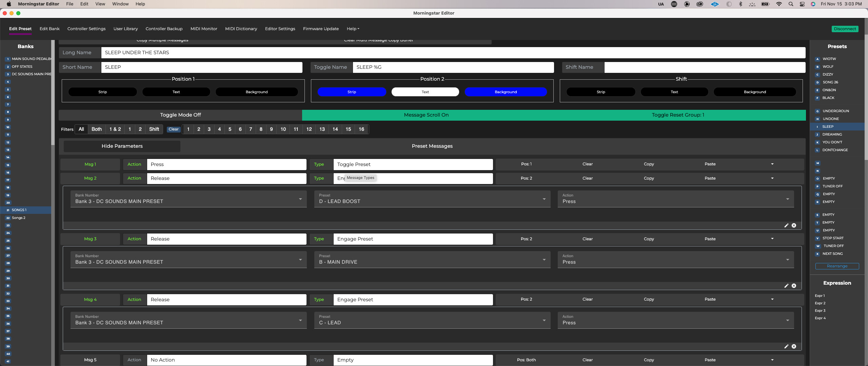Open the Firmware Update tab
Viewport: 868px width, 366px height.
point(321,29)
